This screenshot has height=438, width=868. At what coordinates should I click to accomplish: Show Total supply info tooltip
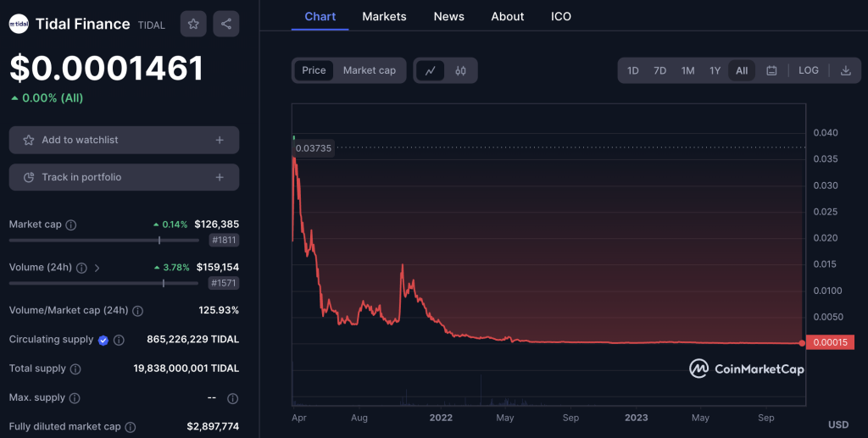point(75,369)
